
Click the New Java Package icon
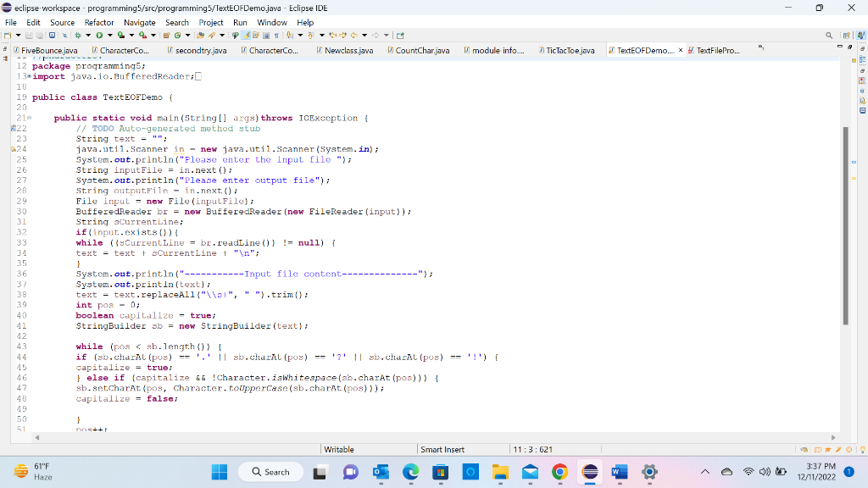[166, 36]
